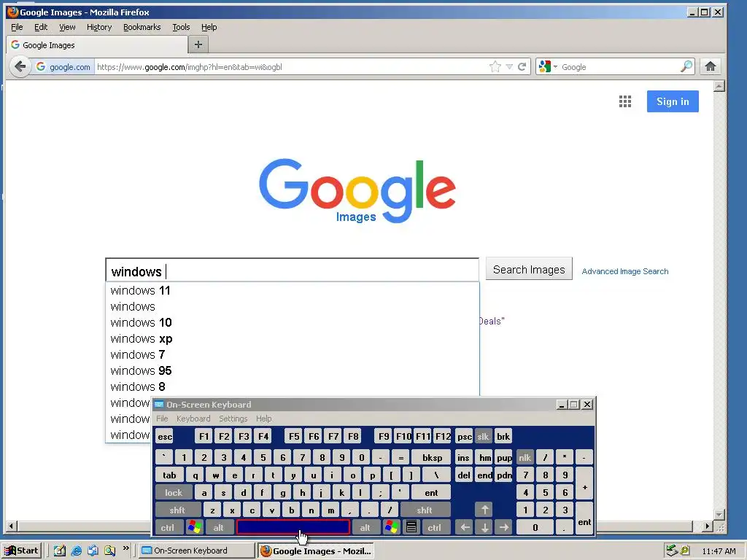
Task: Switch to On-Screen Keyboard taskbar button
Action: [x=197, y=551]
